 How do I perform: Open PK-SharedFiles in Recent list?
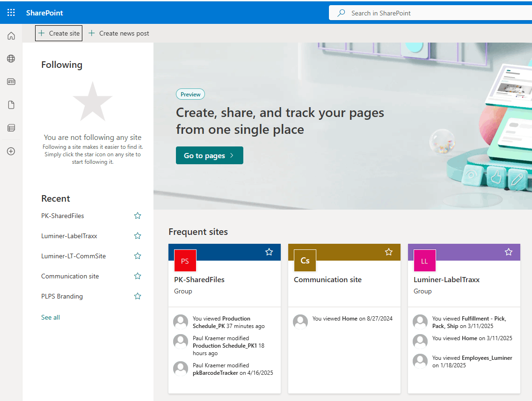62,216
